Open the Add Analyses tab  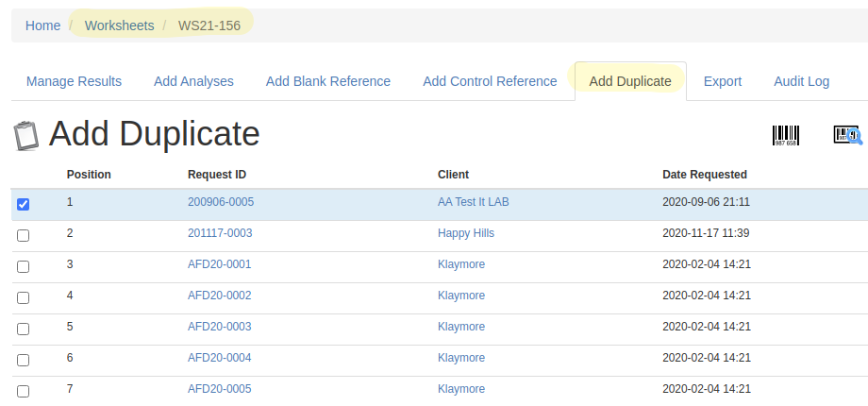pos(193,81)
